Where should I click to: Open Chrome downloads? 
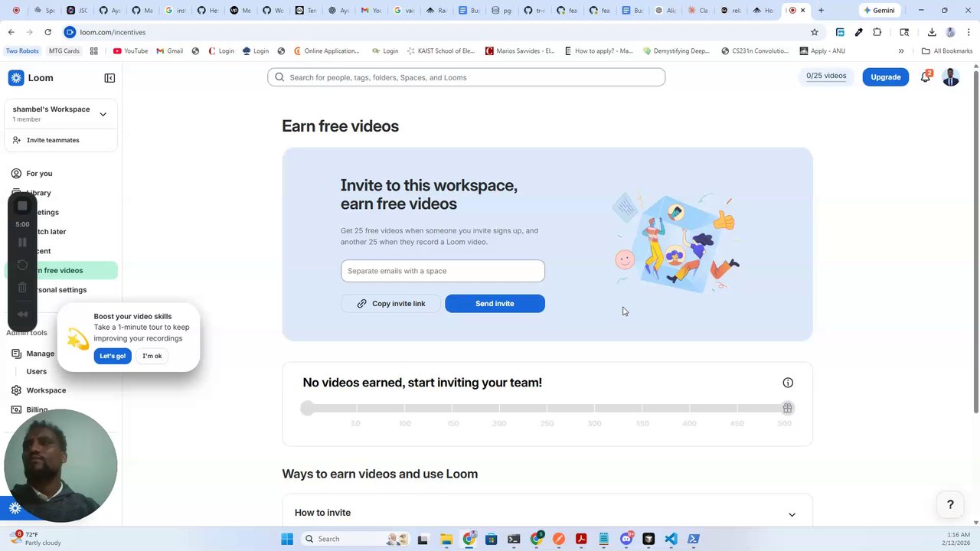click(x=932, y=32)
